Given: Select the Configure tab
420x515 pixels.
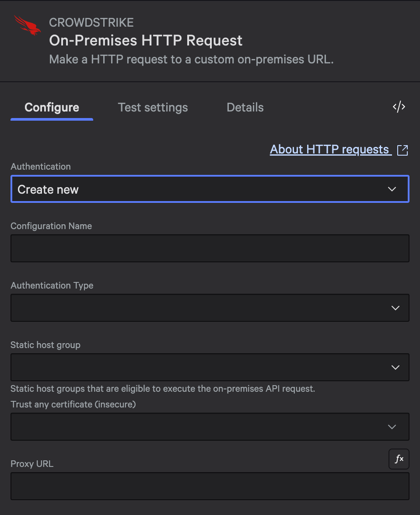Looking at the screenshot, I should [52, 107].
